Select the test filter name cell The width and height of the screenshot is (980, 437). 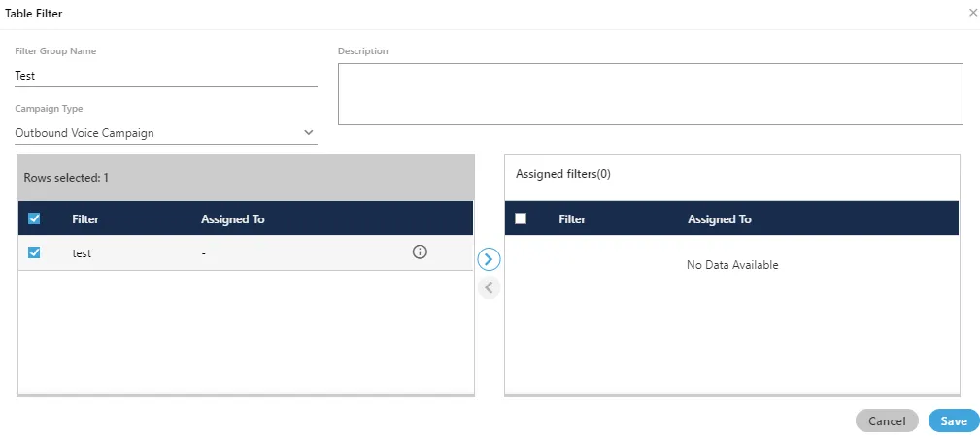pos(82,253)
